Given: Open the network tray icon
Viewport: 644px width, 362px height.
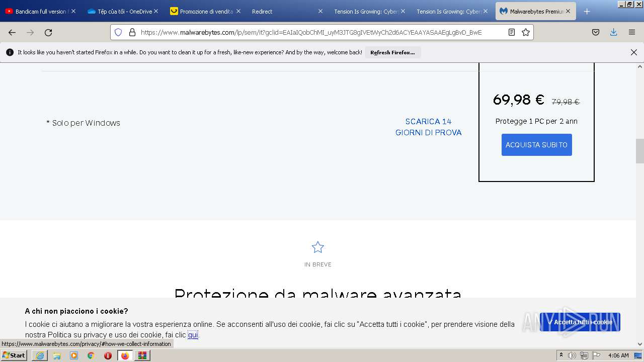Looking at the screenshot, I should click(x=584, y=355).
